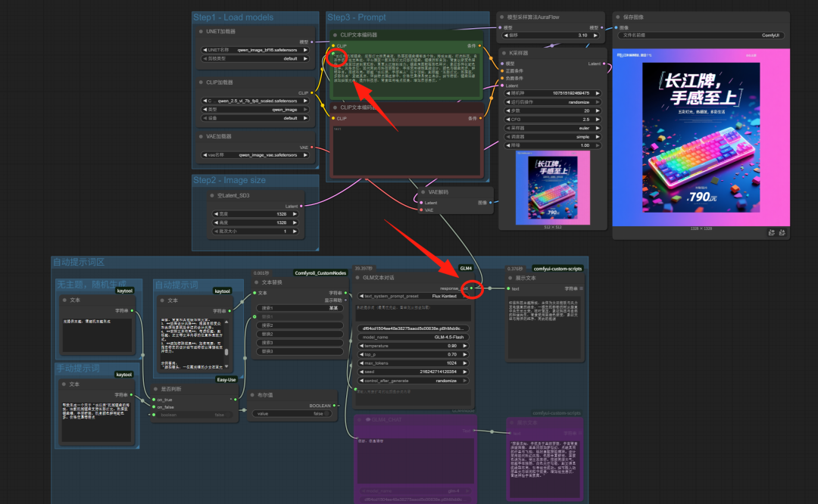Screen dimensions: 818x504
Task: Decrease top_p with its left arrow
Action: 361,354
